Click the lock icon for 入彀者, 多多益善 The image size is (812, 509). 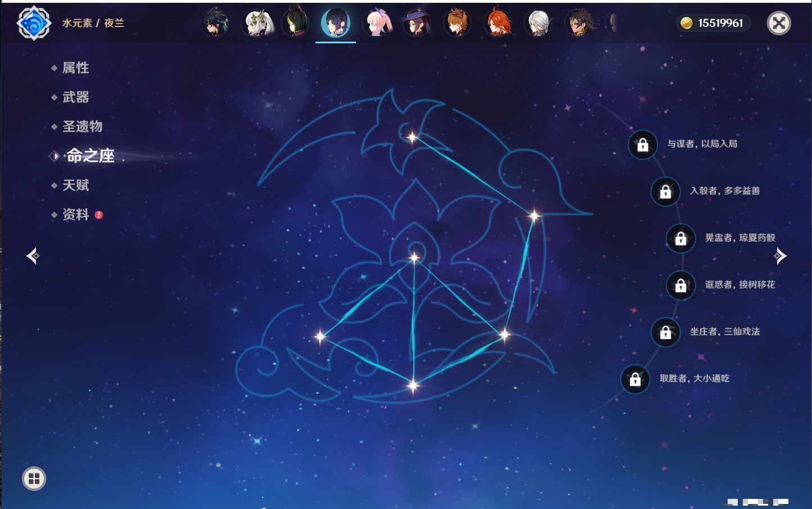(x=666, y=191)
